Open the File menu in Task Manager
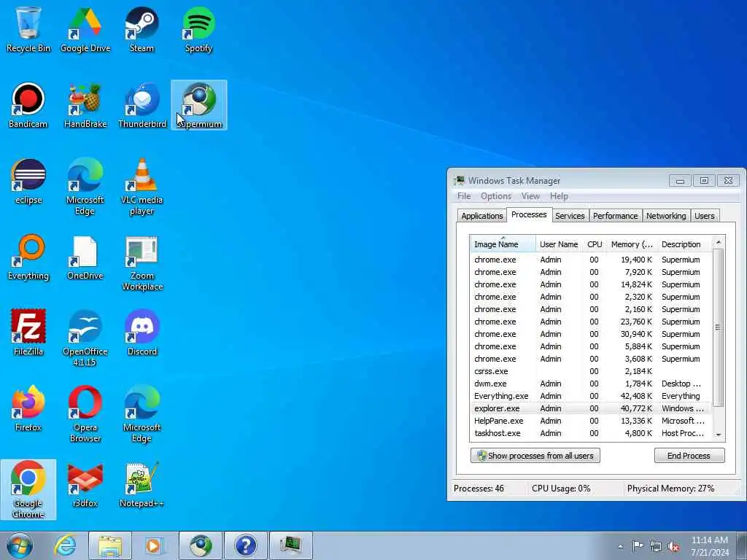This screenshot has width=747, height=560. pyautogui.click(x=463, y=196)
